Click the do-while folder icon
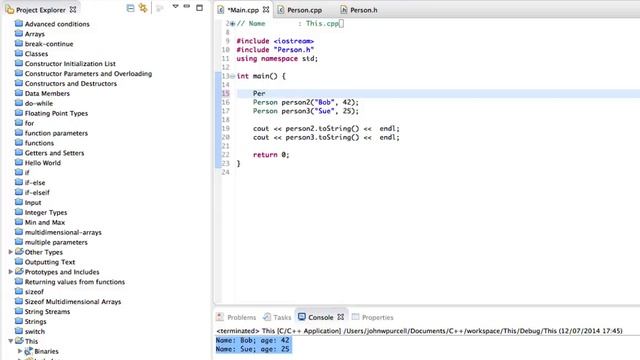Screen dimensions: 640x360 tap(19, 103)
